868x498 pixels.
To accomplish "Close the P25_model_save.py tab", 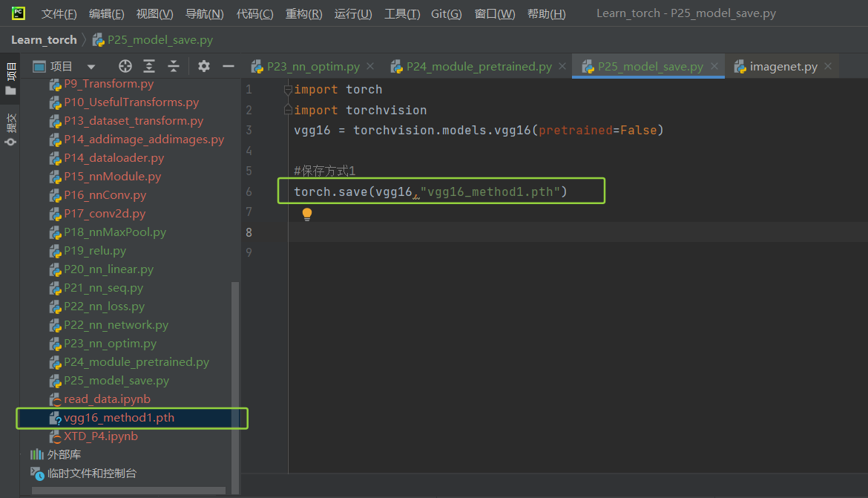I will pos(714,67).
